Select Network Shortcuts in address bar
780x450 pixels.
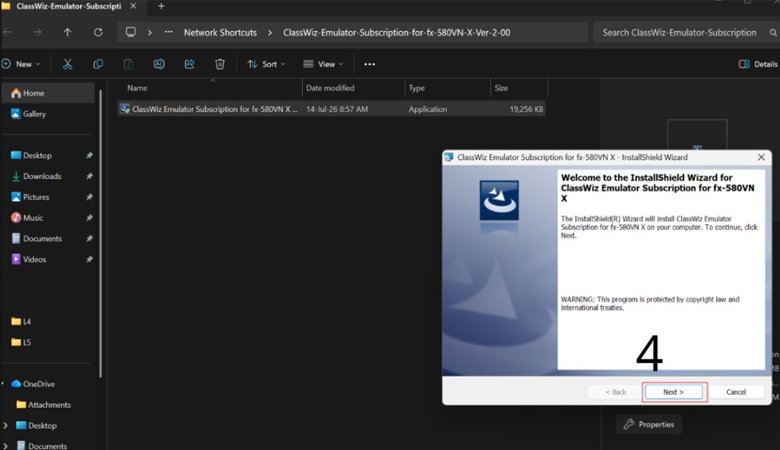pyautogui.click(x=220, y=32)
